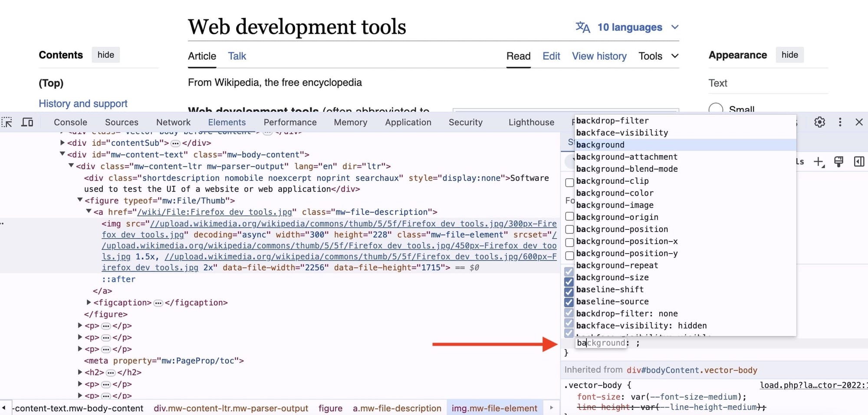Select the inspect element tool
This screenshot has width=868, height=415.
[7, 123]
